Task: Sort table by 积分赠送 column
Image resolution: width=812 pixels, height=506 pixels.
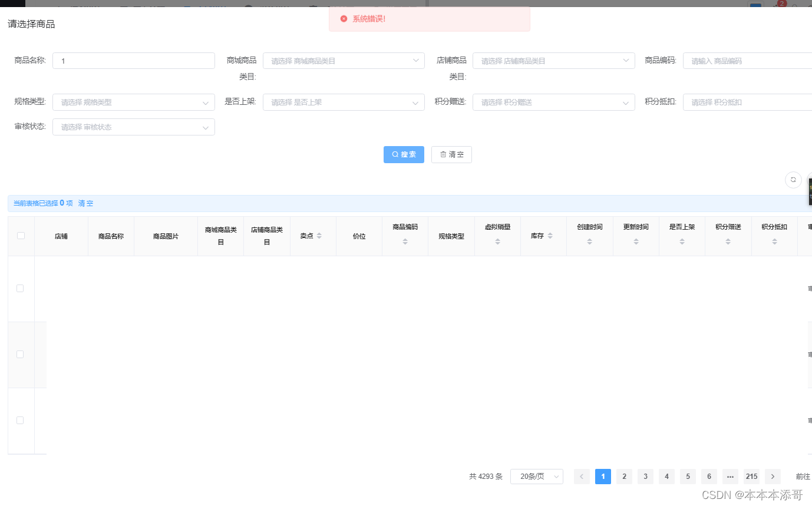Action: pyautogui.click(x=728, y=241)
